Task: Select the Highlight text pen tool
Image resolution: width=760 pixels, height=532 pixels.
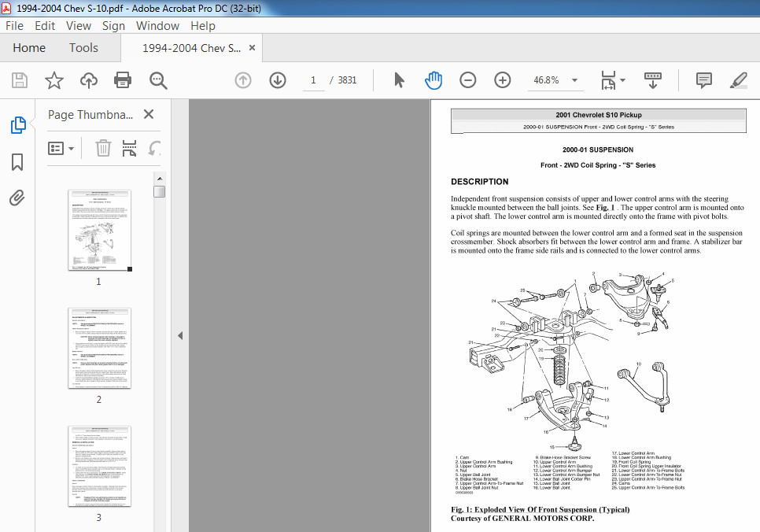Action: point(738,80)
